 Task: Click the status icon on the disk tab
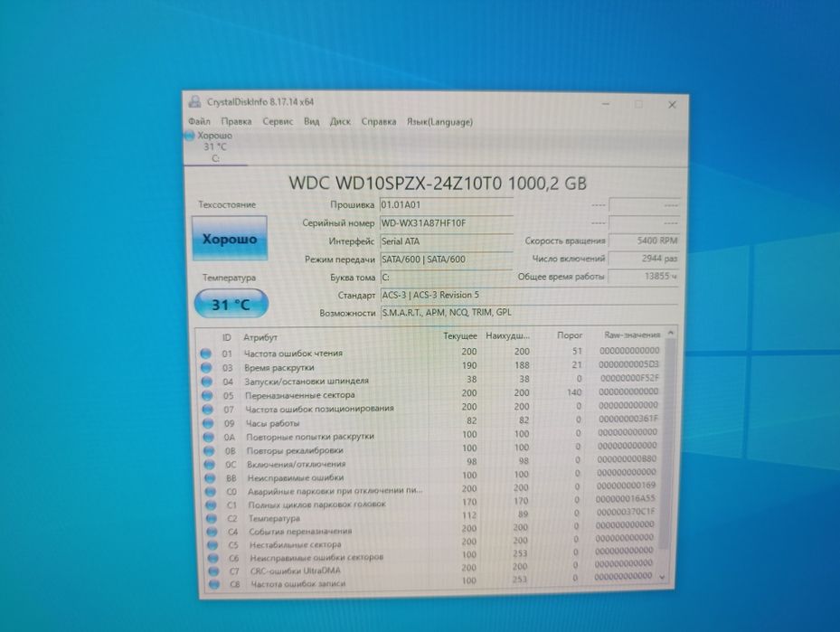[x=189, y=136]
